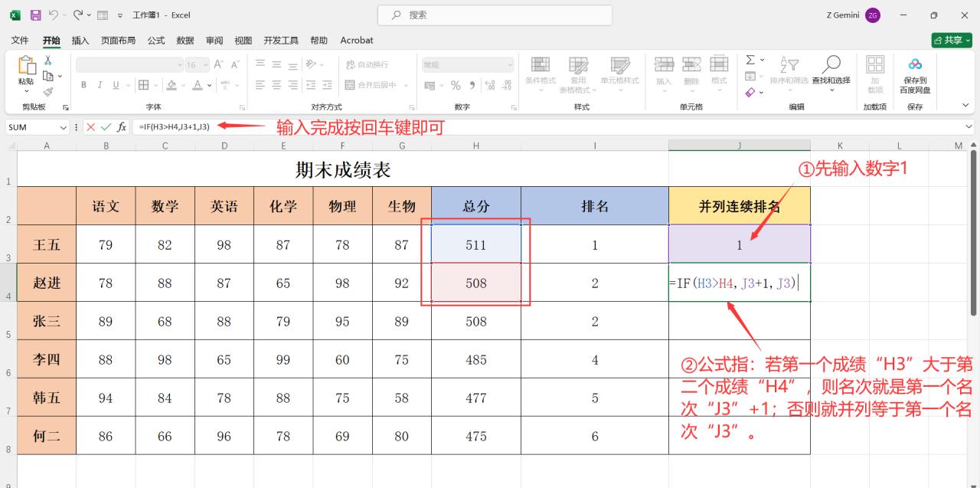Click the Copy icon in clipboard group
Viewport: 980px width, 488px height.
48,76
